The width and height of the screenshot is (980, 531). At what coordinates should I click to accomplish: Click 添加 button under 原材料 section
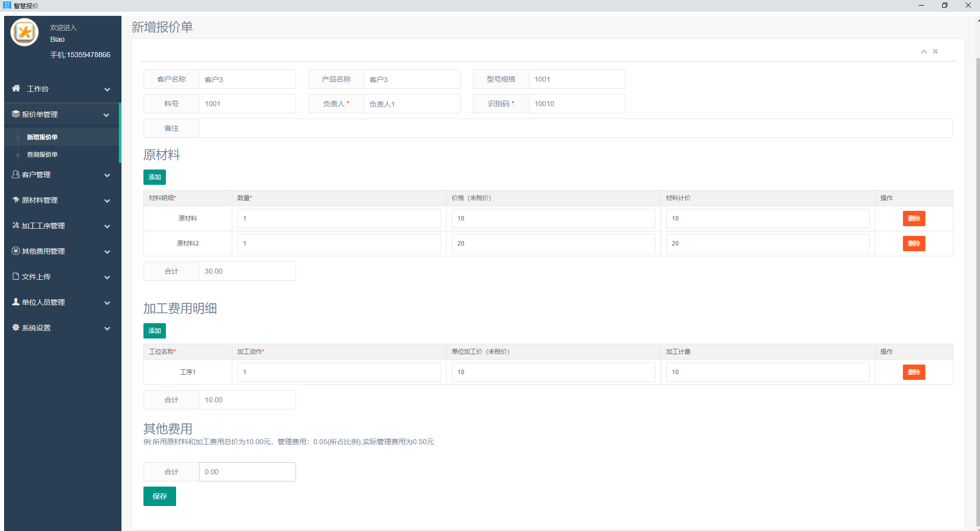point(154,177)
